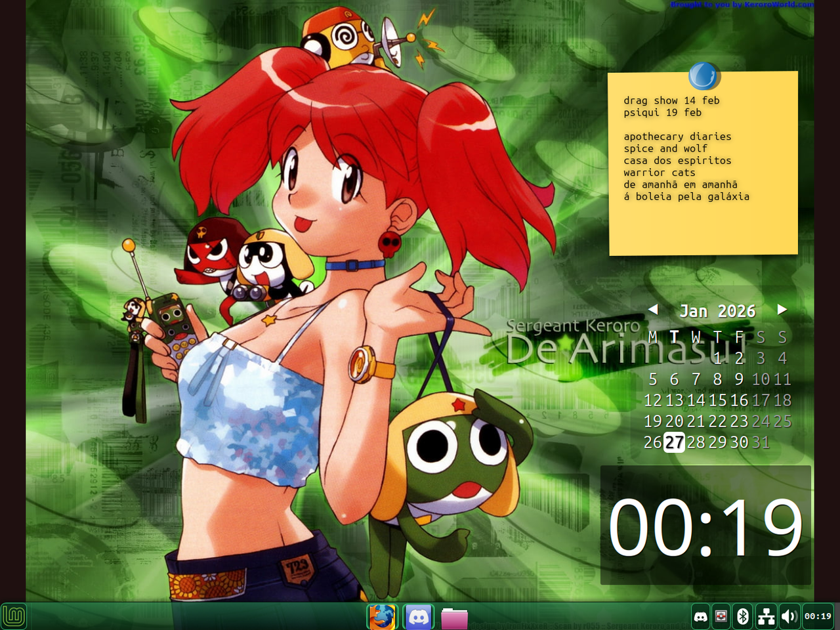Open Discord from the panel launcher

tap(418, 616)
